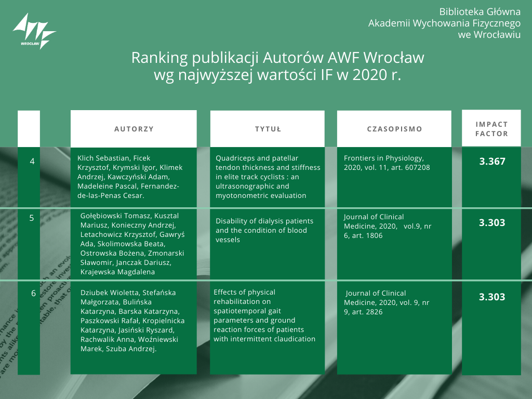Click 'wg najwyższej wartości IF w 2020 r.' line
Viewport: 532px width, 399px height.
pos(277,75)
